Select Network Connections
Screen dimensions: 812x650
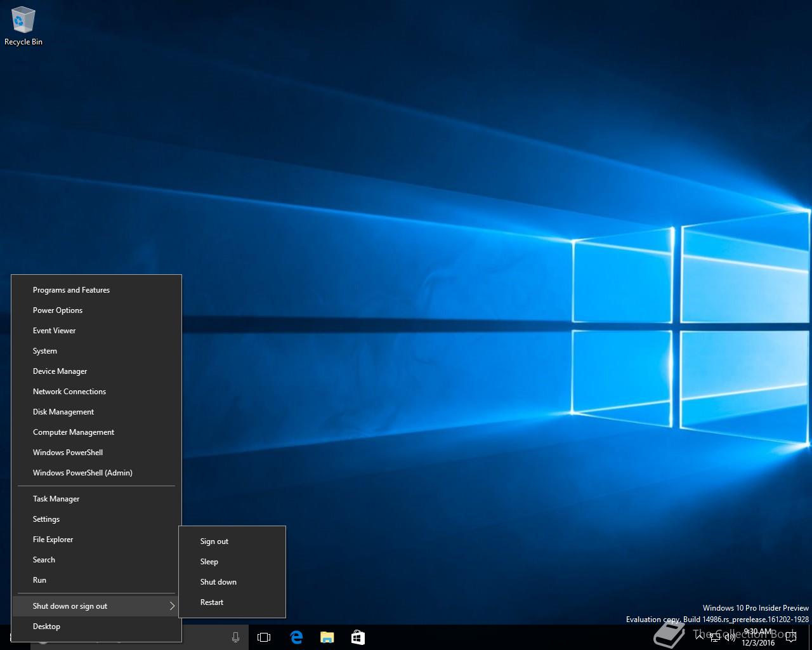96,392
